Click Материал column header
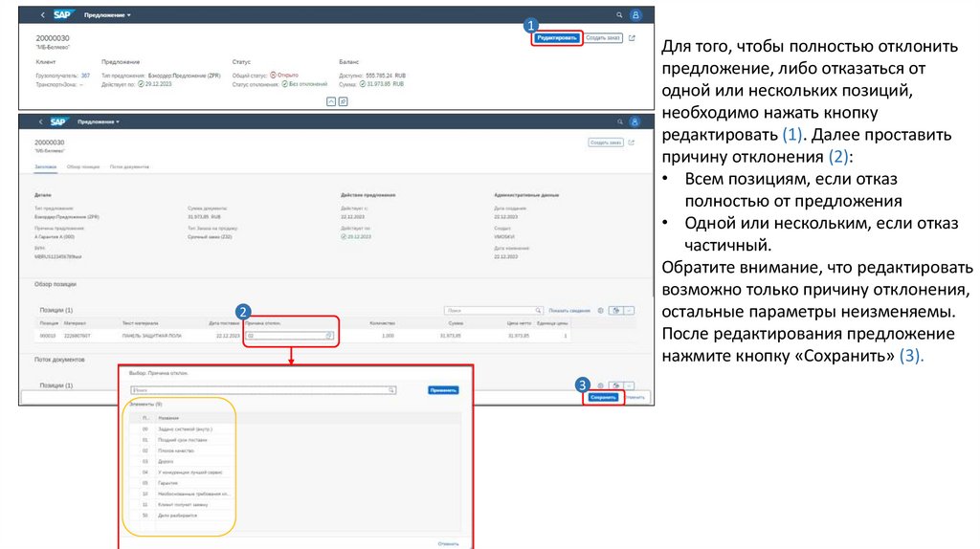The width and height of the screenshot is (980, 549). pyautogui.click(x=75, y=323)
